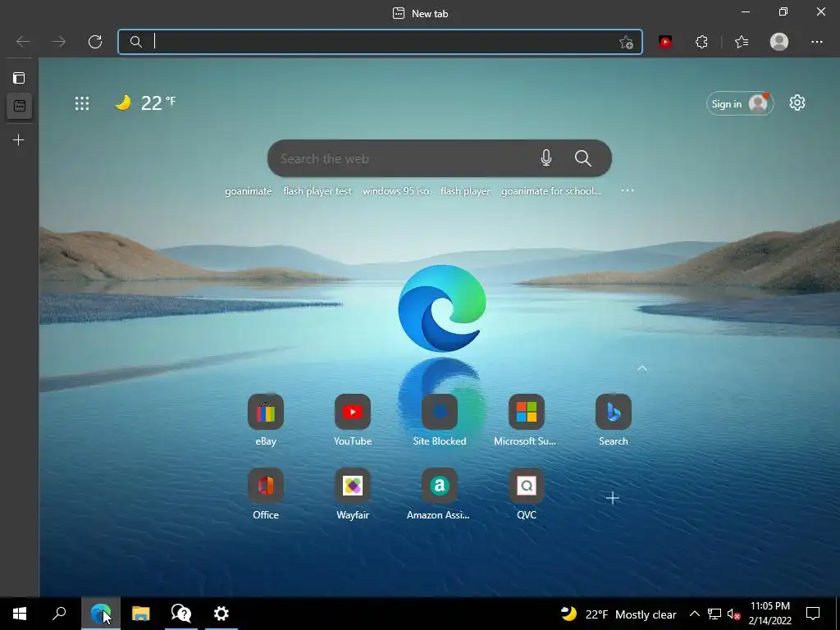Collapse the quick links section
The image size is (840, 630).
(x=641, y=368)
